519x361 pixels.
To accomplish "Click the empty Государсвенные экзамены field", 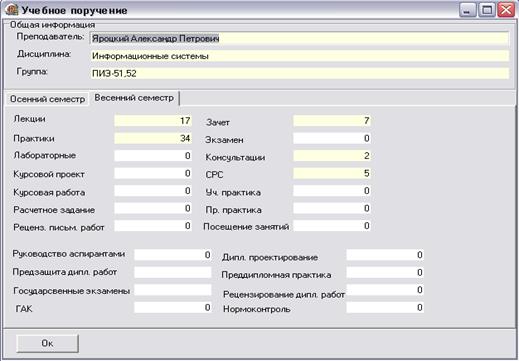I will tap(173, 290).
